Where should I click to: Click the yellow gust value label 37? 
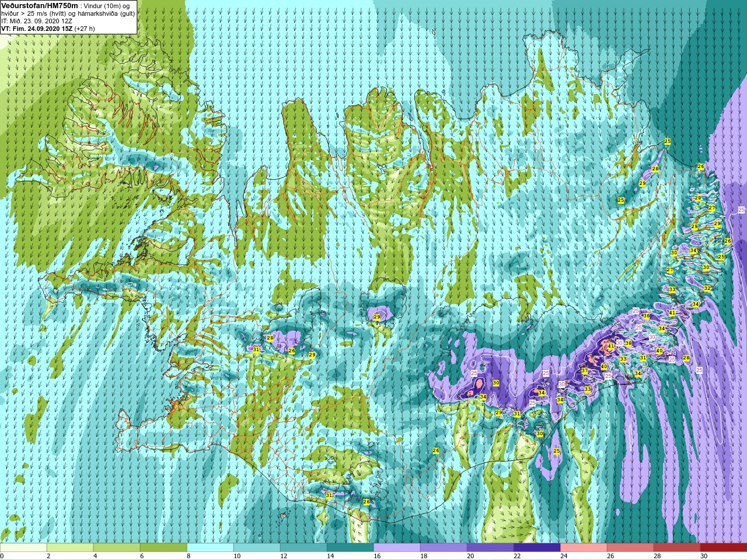(x=584, y=371)
